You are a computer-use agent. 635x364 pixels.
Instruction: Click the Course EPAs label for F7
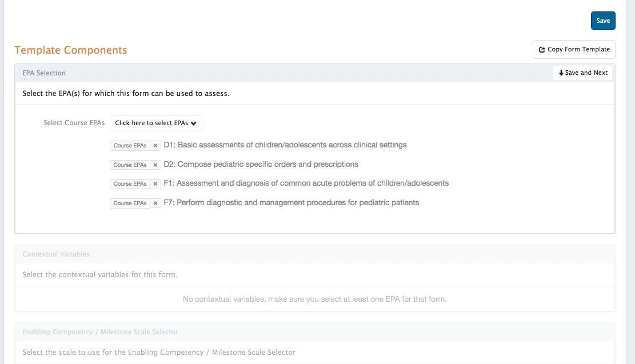[x=130, y=203]
